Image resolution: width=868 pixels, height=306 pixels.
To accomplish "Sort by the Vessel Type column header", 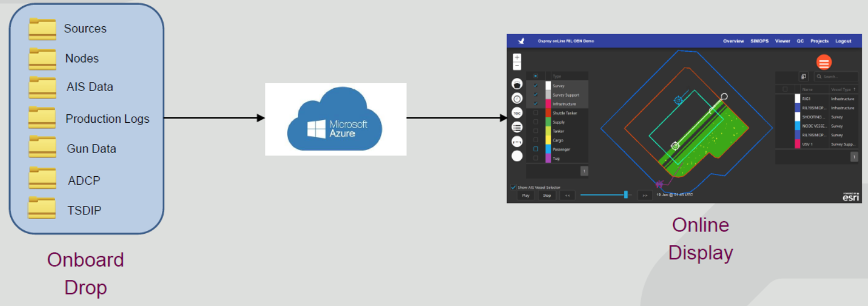I will tap(843, 89).
